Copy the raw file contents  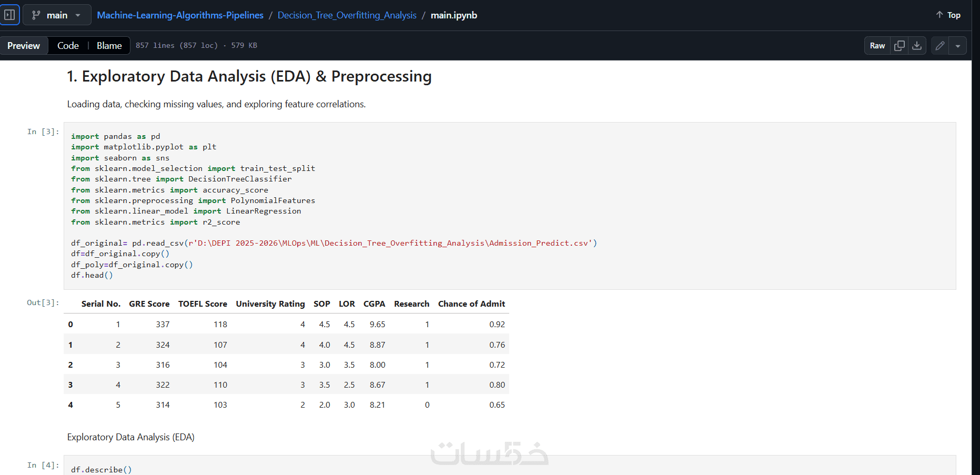click(900, 46)
